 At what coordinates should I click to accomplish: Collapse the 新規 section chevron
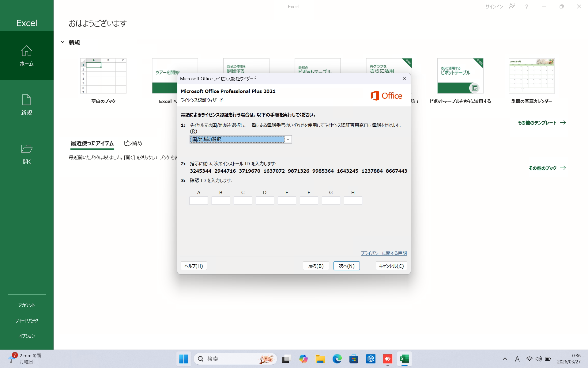62,42
